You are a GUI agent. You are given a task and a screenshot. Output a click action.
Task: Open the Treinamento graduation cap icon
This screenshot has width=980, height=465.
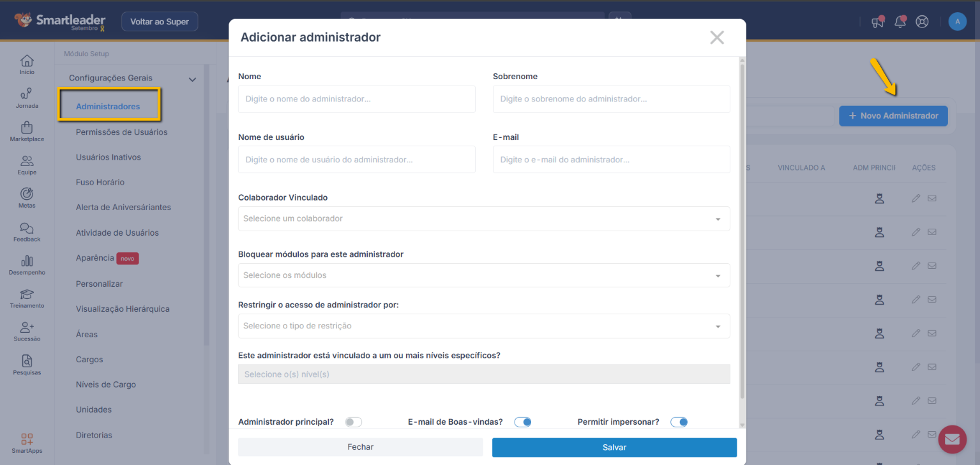point(27,294)
